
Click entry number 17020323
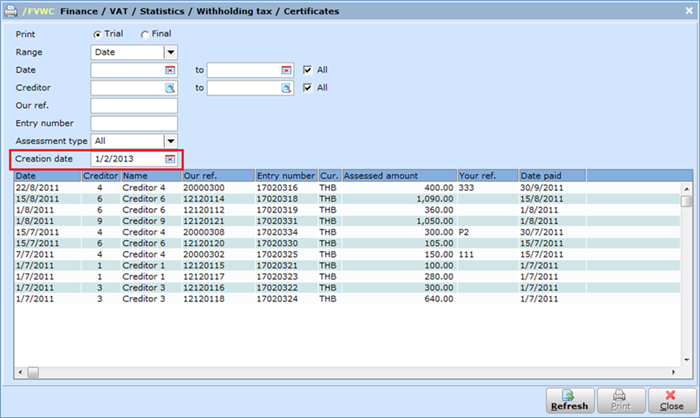277,277
